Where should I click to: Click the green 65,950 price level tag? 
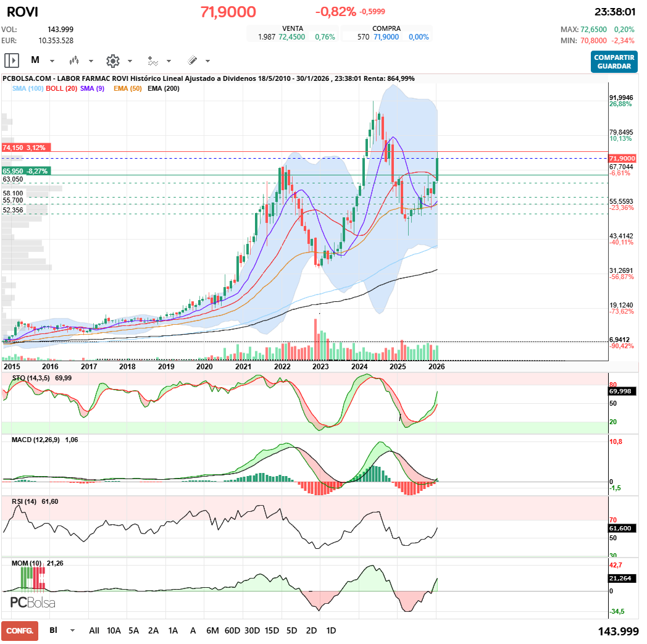click(x=26, y=170)
